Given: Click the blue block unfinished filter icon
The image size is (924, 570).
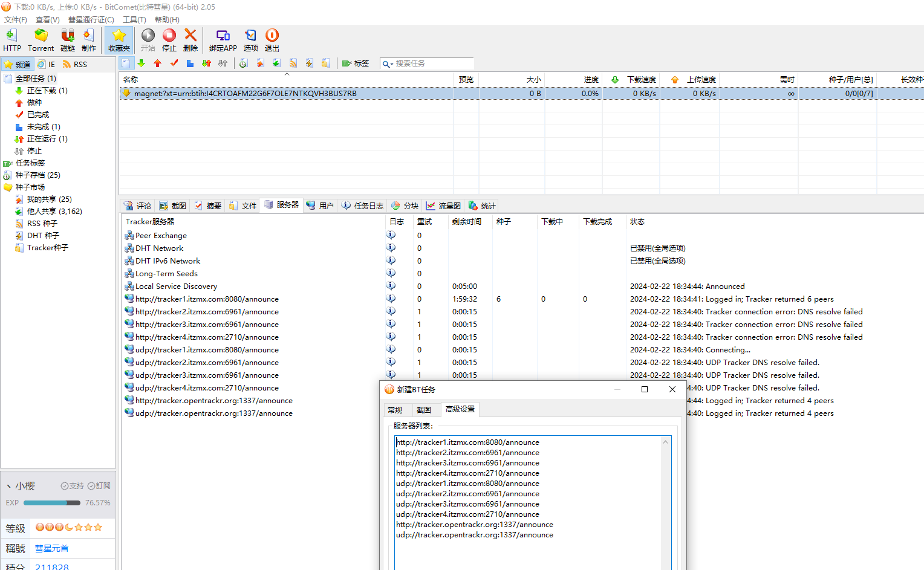Looking at the screenshot, I should point(190,63).
